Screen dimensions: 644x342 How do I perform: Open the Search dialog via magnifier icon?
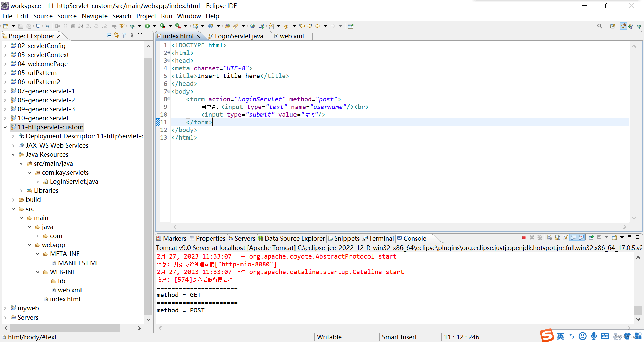pyautogui.click(x=600, y=26)
